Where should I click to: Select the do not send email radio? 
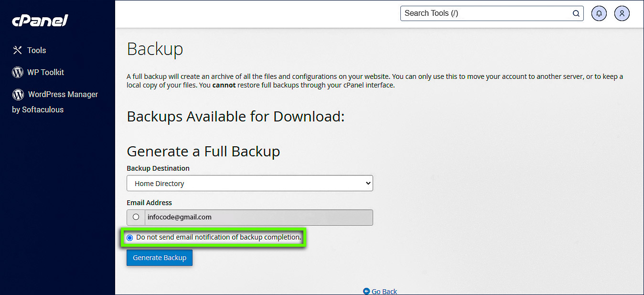[130, 238]
